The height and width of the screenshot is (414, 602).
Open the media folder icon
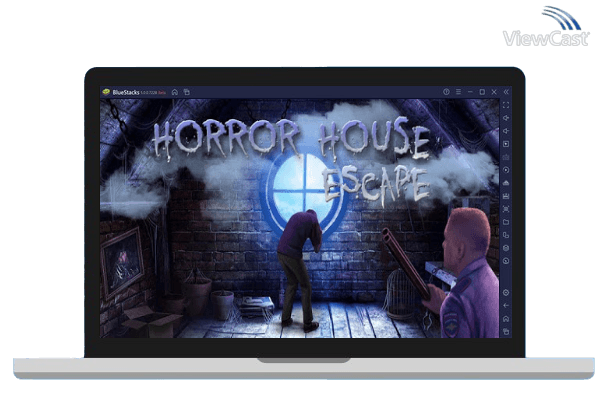coord(506,222)
